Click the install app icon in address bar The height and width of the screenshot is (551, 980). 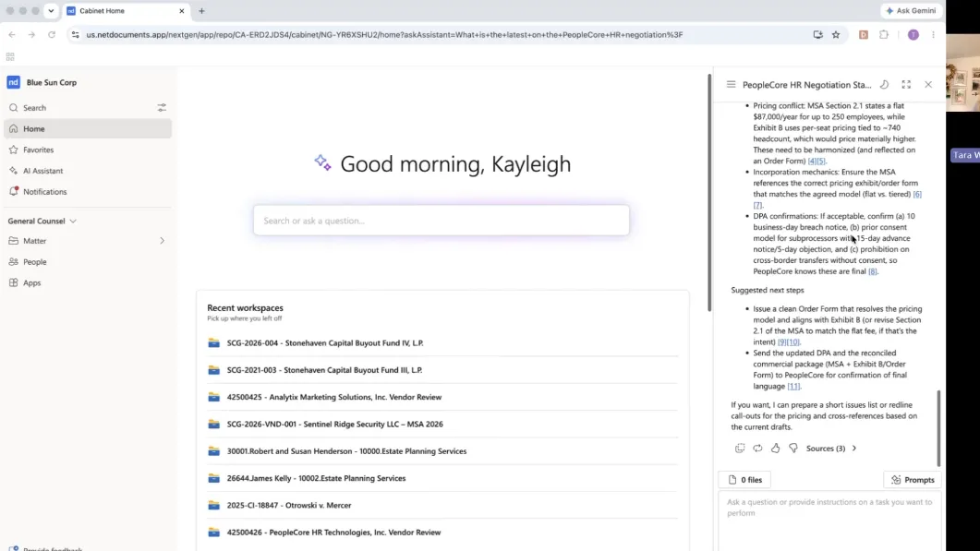(817, 35)
